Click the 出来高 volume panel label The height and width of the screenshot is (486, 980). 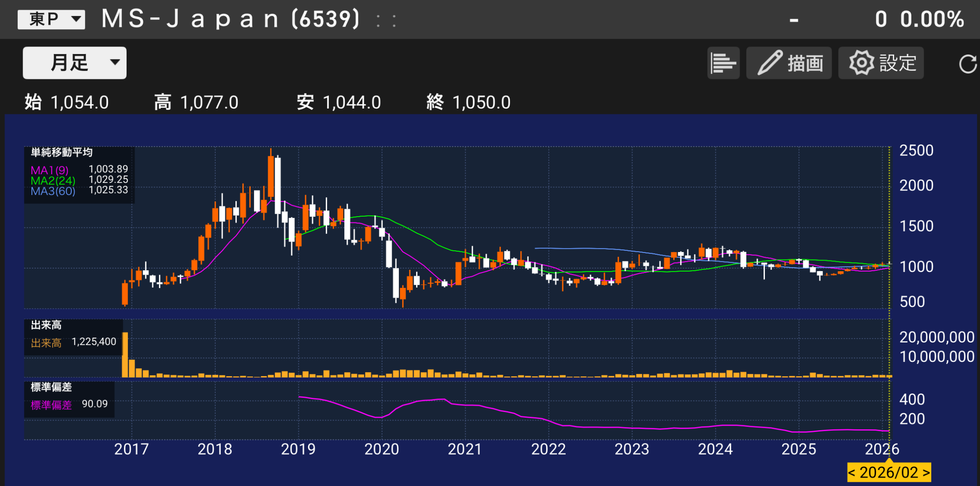point(46,325)
